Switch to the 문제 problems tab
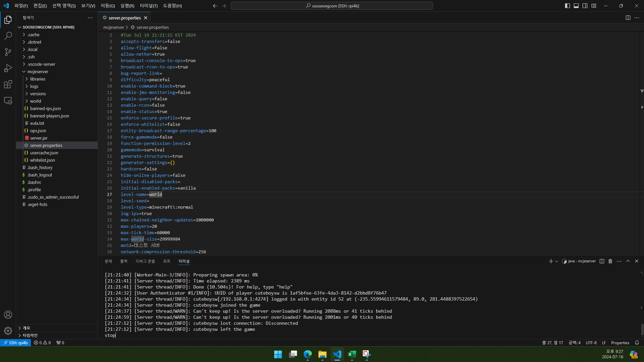 click(x=108, y=261)
